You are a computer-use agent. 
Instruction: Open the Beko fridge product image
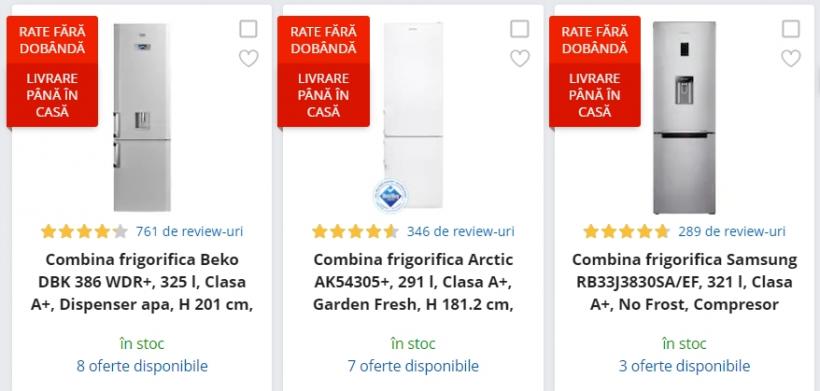(142, 117)
